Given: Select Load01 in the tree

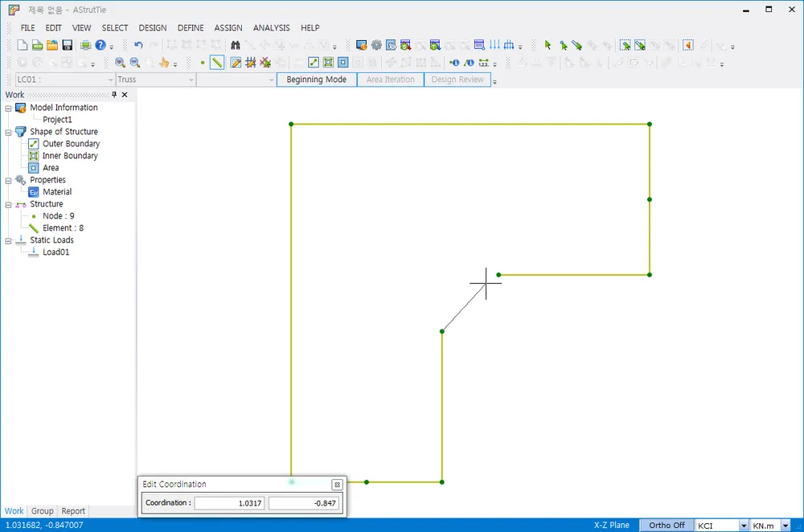Looking at the screenshot, I should (56, 252).
